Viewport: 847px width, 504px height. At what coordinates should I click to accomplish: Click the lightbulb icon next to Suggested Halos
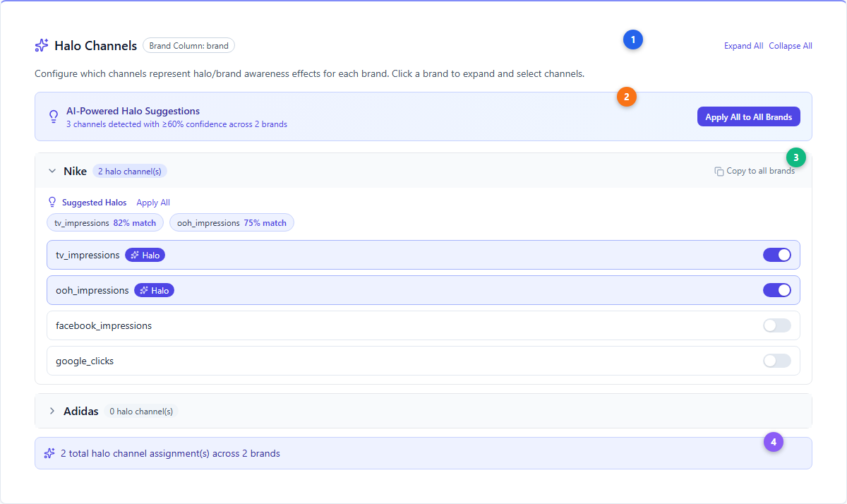[52, 203]
